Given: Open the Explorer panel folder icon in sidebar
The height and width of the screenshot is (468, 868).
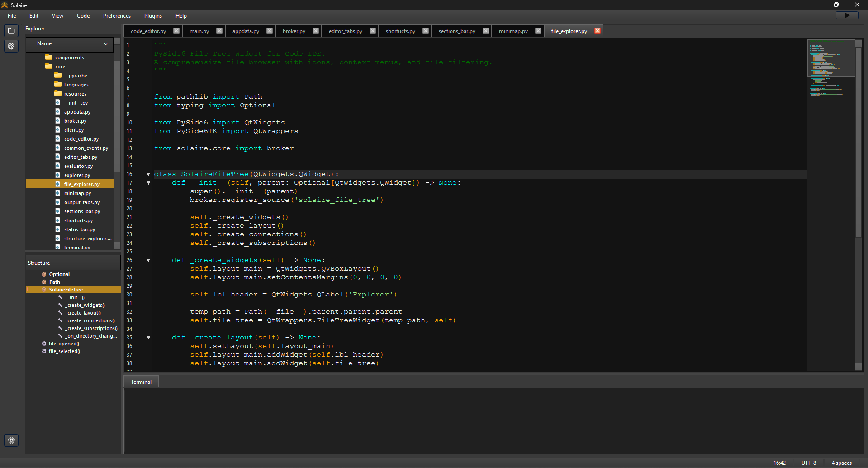Looking at the screenshot, I should click(11, 31).
